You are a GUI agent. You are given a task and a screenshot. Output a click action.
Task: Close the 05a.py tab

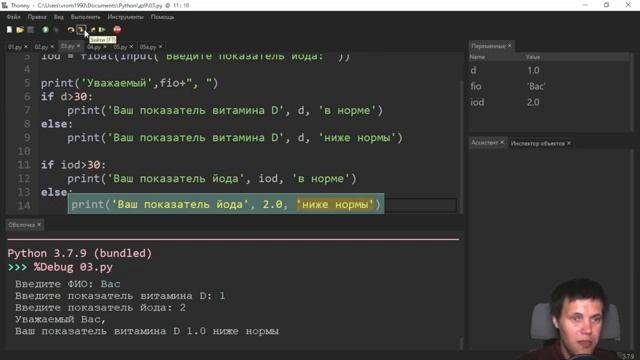click(160, 47)
